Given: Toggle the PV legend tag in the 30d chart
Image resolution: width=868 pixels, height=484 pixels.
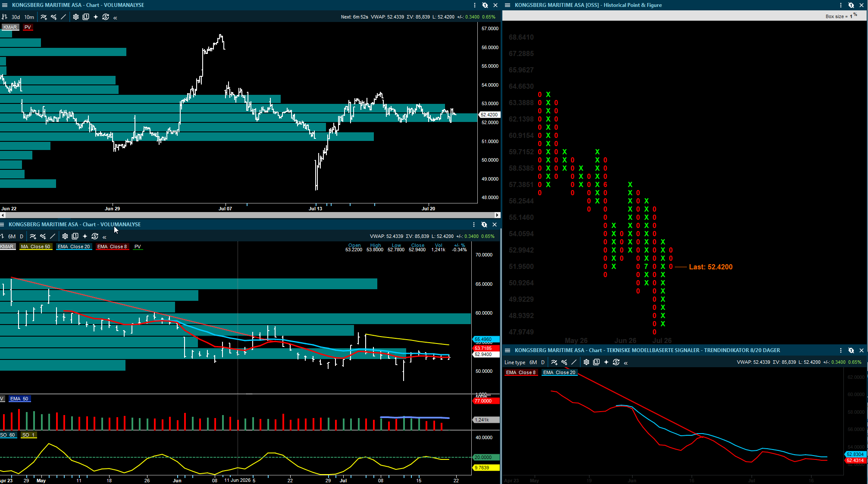Looking at the screenshot, I should pyautogui.click(x=28, y=27).
